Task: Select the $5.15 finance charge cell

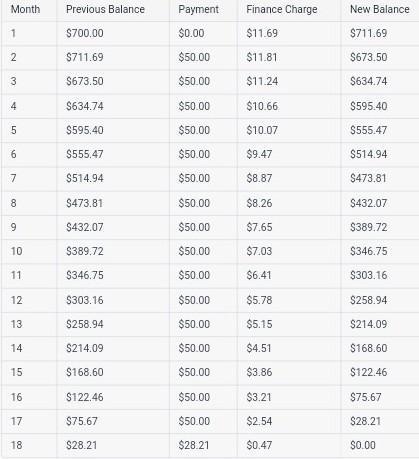Action: 259,324
